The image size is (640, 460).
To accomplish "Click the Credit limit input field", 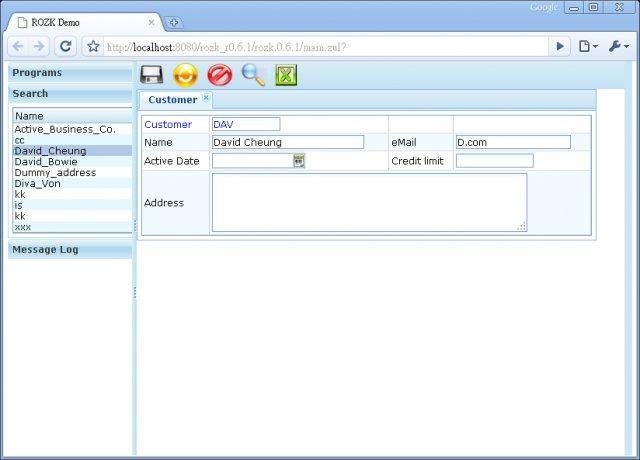I will click(x=495, y=161).
